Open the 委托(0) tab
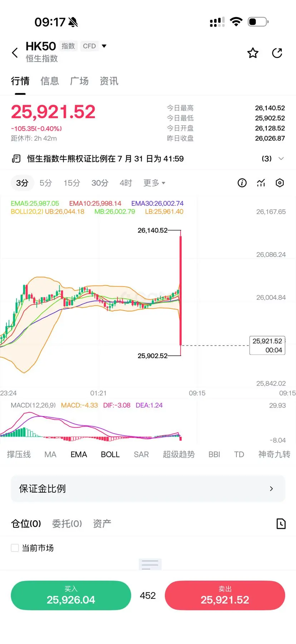This screenshot has width=296, height=644. point(67,524)
